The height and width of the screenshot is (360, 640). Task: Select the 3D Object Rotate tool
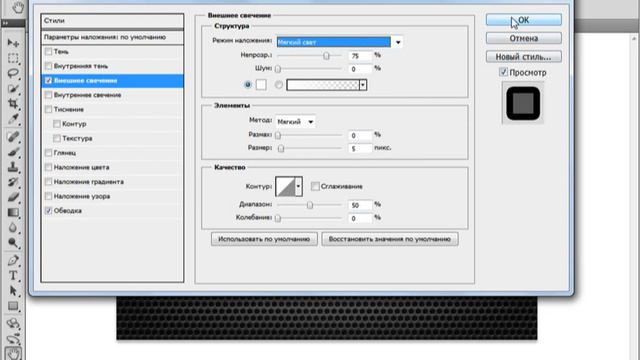[13, 324]
